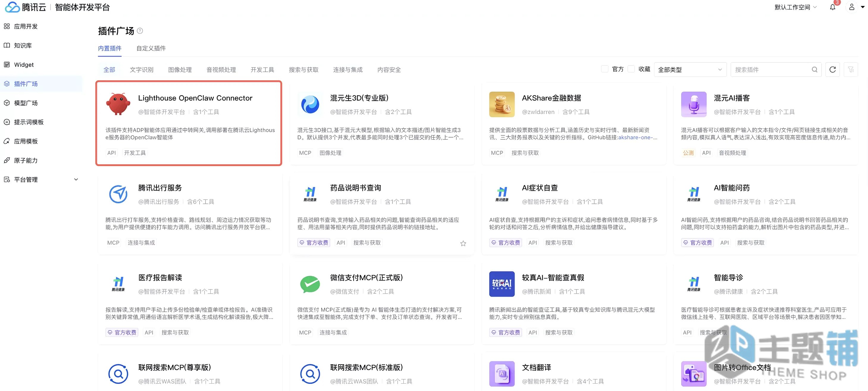Click the 官方收费 tag on 医疗报告解读
The image size is (868, 391).
[122, 332]
